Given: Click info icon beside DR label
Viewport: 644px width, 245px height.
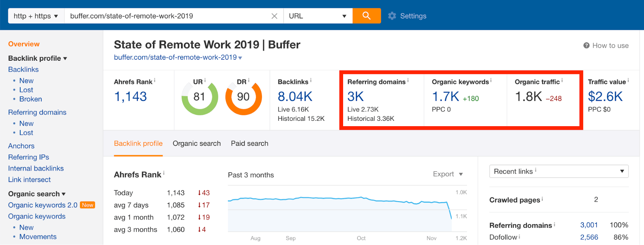Looking at the screenshot, I should 249,80.
